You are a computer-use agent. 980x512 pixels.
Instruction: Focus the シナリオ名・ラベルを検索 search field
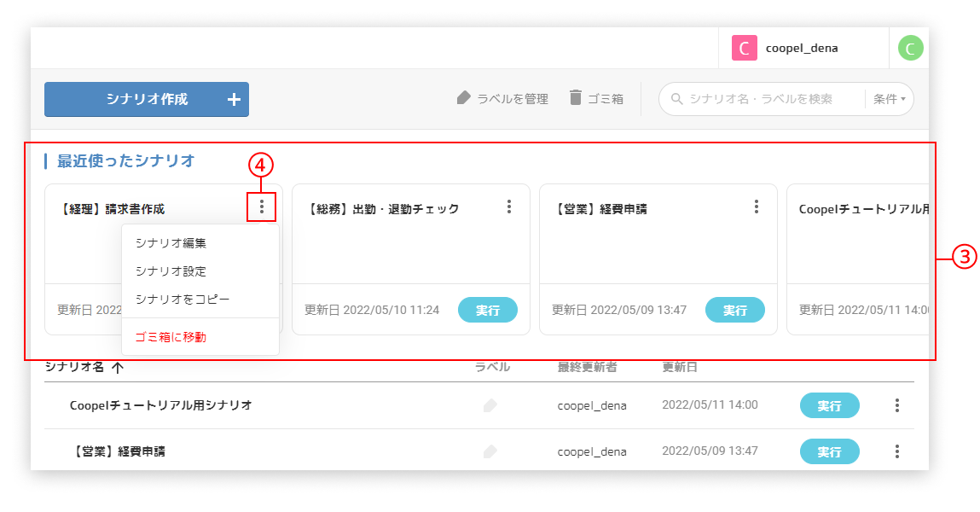coord(762,99)
